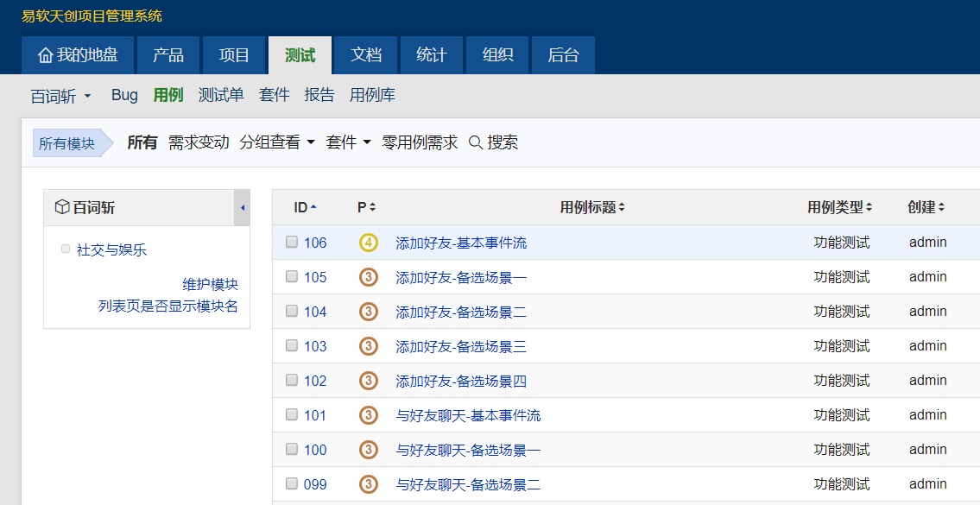
Task: Open case 添加好友-备选场景一
Action: (461, 277)
